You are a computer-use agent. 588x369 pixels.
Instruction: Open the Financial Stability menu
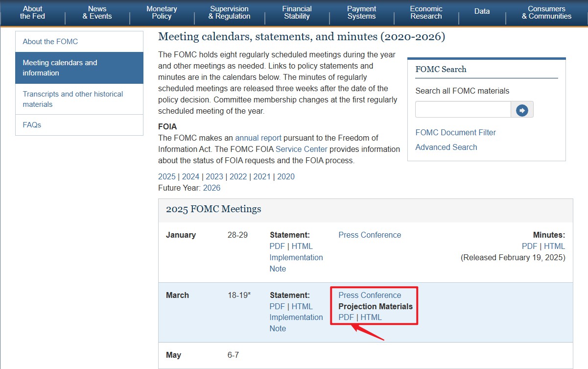click(x=297, y=13)
